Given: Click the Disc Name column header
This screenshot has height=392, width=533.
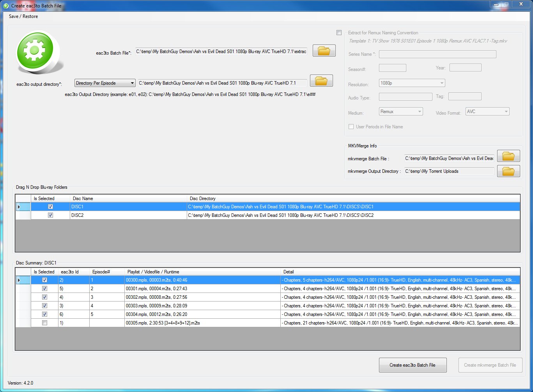Looking at the screenshot, I should 128,199.
